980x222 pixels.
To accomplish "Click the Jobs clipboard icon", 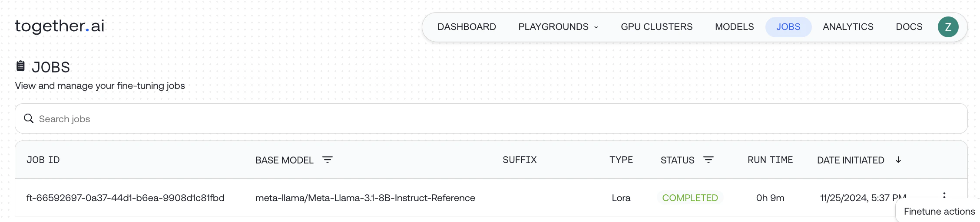I will (20, 66).
